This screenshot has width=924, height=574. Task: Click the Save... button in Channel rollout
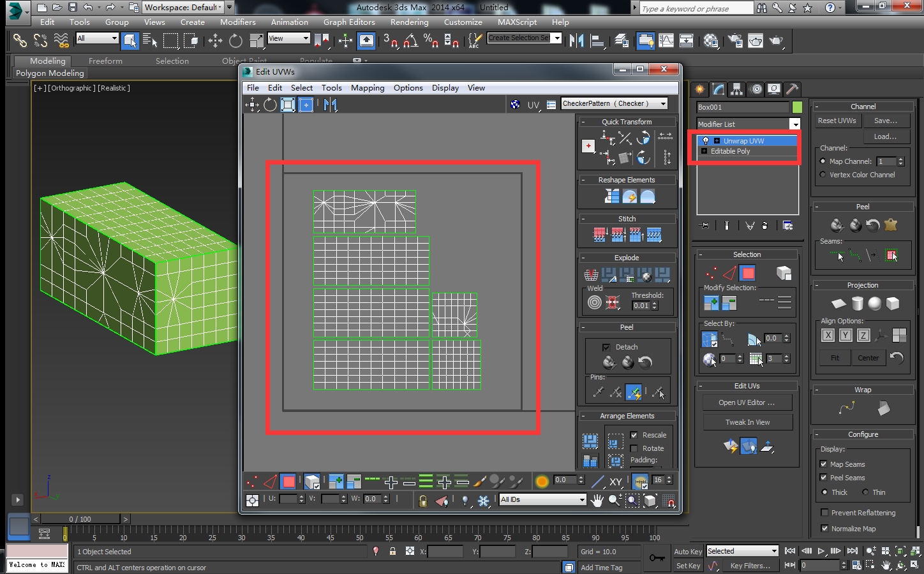click(886, 121)
